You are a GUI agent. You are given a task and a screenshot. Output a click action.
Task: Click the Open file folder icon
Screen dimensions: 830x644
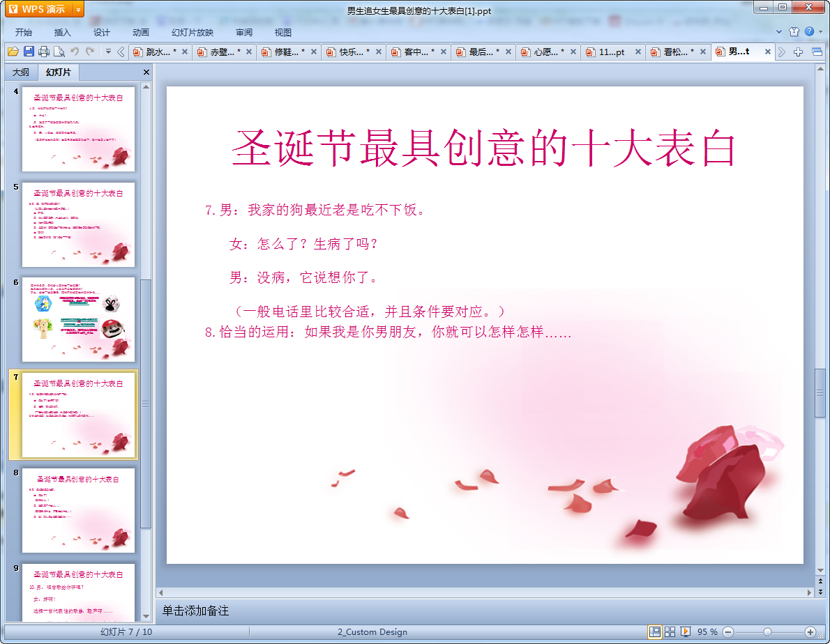point(13,52)
